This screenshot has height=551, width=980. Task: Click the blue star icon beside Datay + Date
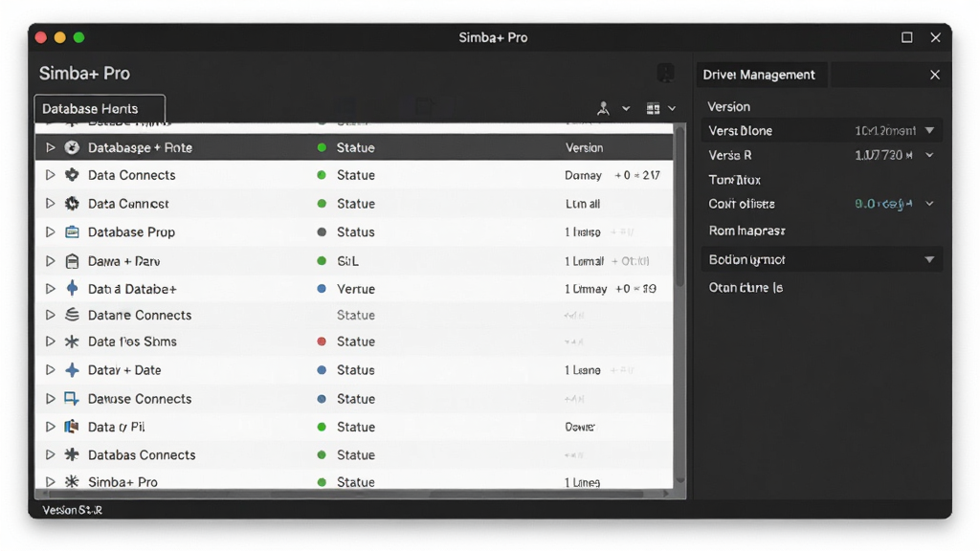(x=72, y=370)
